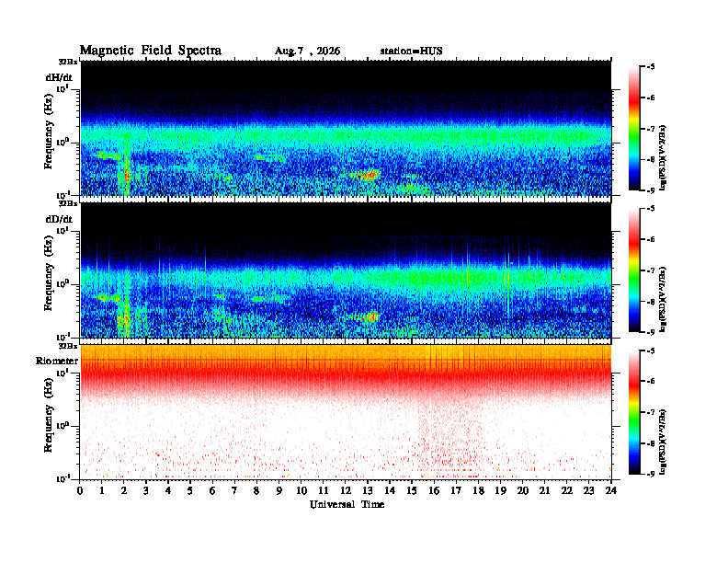Click the "-7" tick on dD/dt color scale
Screen dimensions: 728x563
pyautogui.click(x=651, y=270)
